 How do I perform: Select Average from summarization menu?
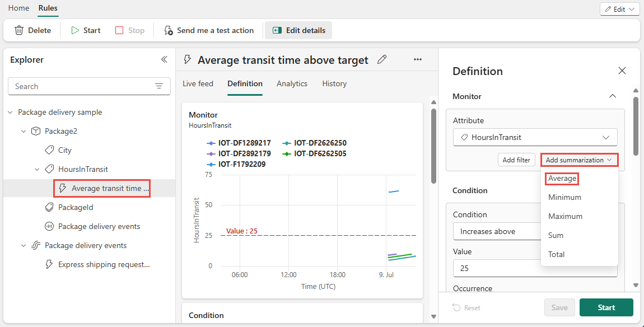tap(562, 178)
